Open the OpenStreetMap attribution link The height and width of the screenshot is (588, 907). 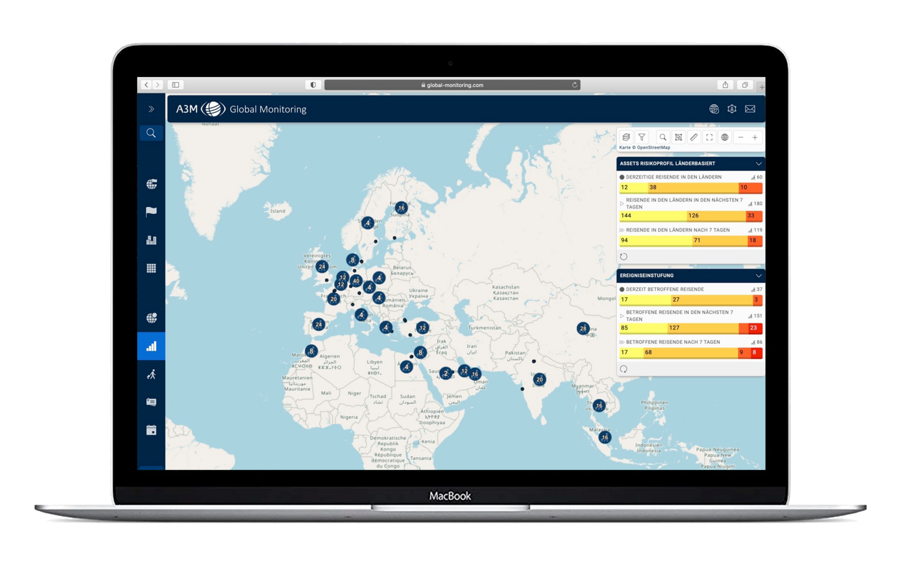pos(653,147)
